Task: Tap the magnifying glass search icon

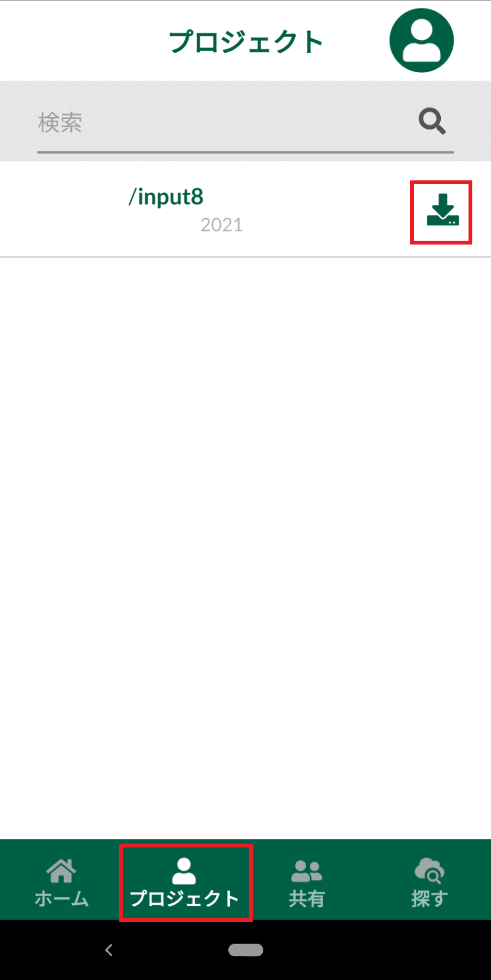Action: (x=432, y=122)
